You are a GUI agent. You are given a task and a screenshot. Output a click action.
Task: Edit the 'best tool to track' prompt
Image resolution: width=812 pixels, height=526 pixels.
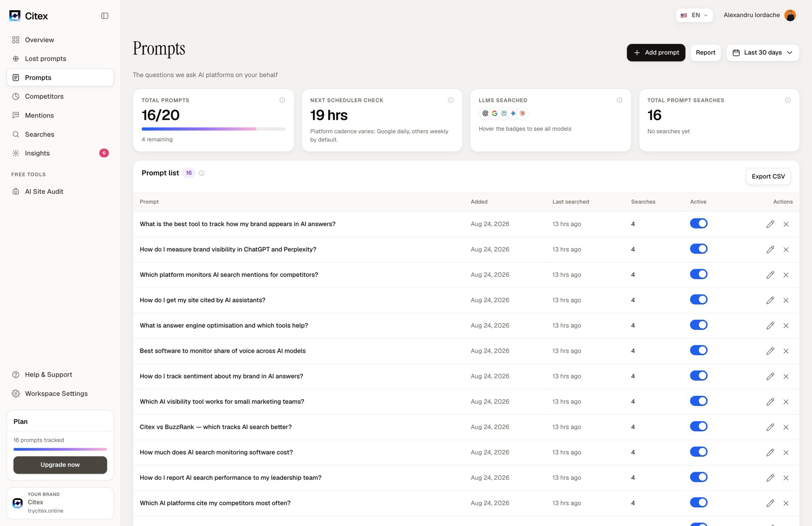pos(770,224)
